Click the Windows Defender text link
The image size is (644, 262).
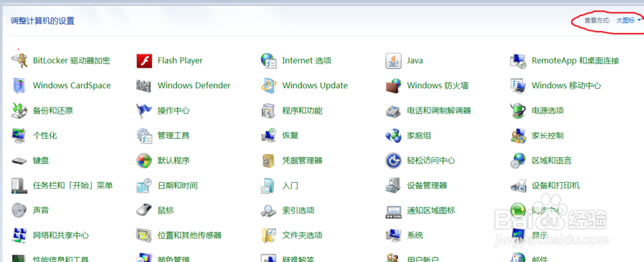click(x=194, y=86)
